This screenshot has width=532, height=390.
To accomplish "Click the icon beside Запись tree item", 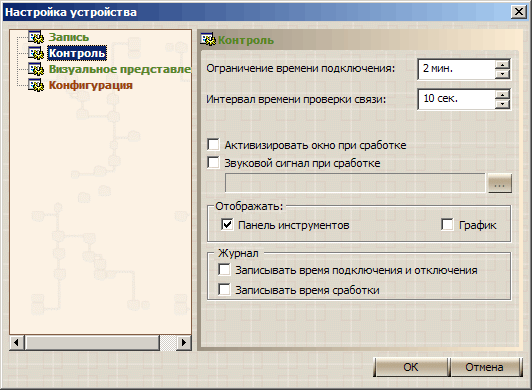I will 36,37.
